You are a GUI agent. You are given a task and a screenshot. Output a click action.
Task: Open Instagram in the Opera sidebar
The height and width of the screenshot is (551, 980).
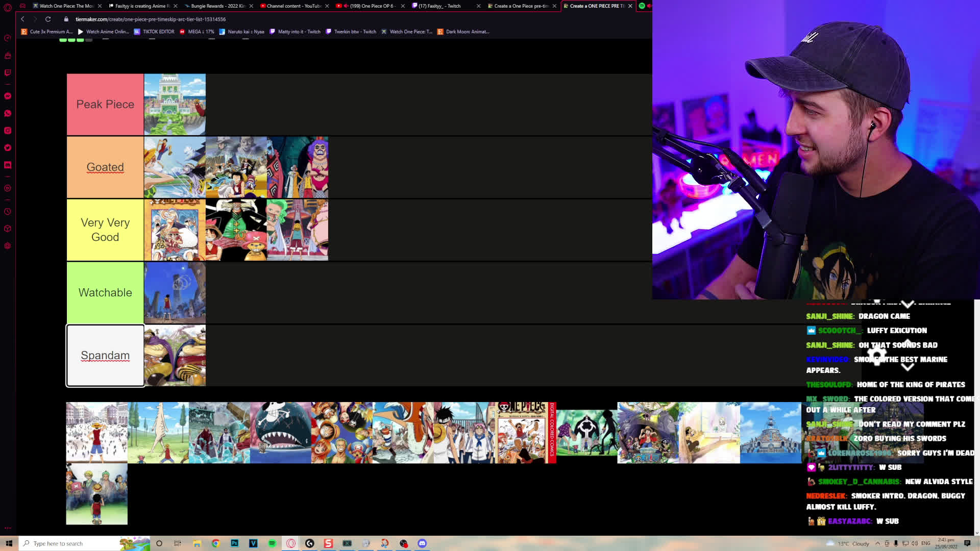pyautogui.click(x=7, y=130)
